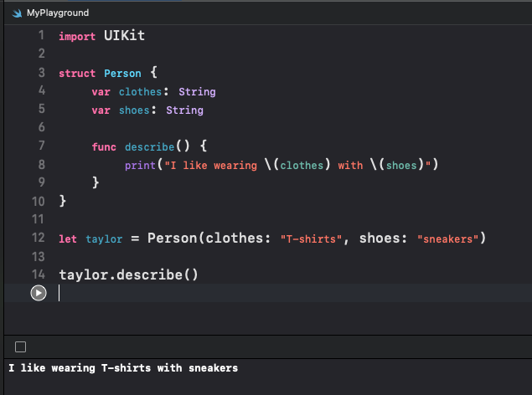Click 'String' type on line 5
The width and height of the screenshot is (532, 395).
click(x=184, y=110)
